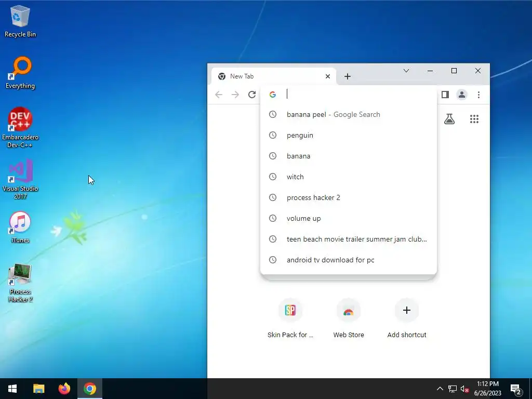
Task: Choose the 'penguin' history suggestion
Action: (349, 135)
